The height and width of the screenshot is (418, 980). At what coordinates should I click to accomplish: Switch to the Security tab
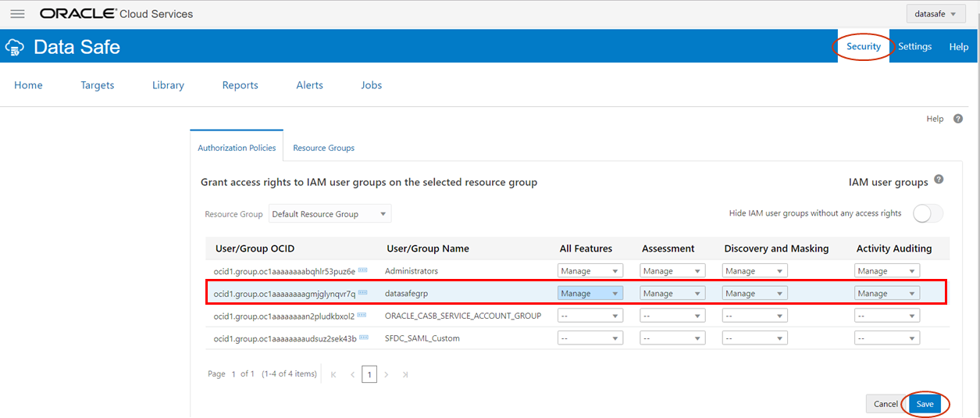[x=864, y=47]
